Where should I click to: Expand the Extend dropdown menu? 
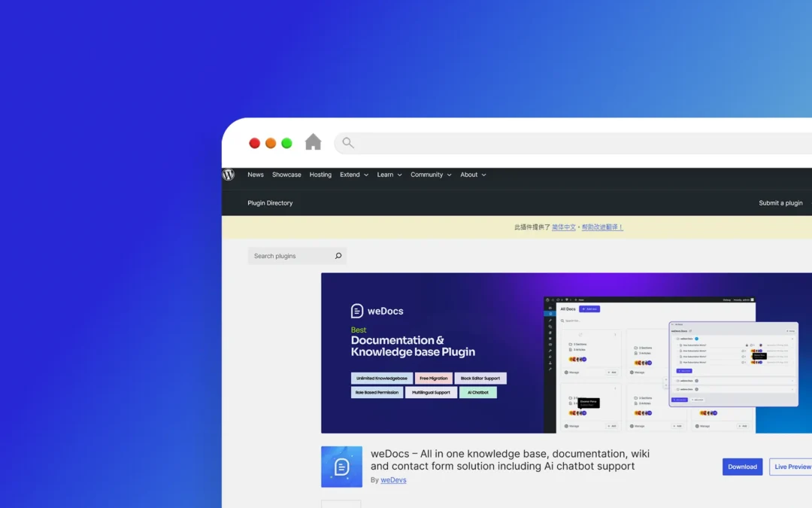(x=354, y=175)
